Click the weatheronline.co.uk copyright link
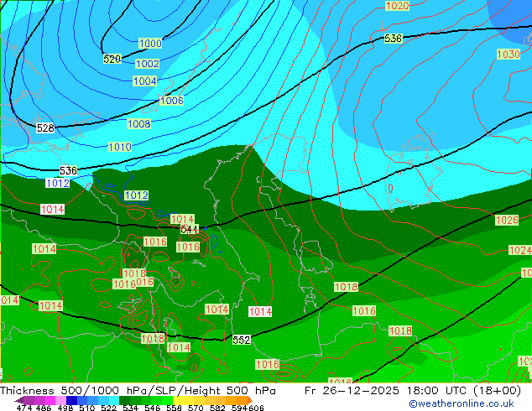 462,403
